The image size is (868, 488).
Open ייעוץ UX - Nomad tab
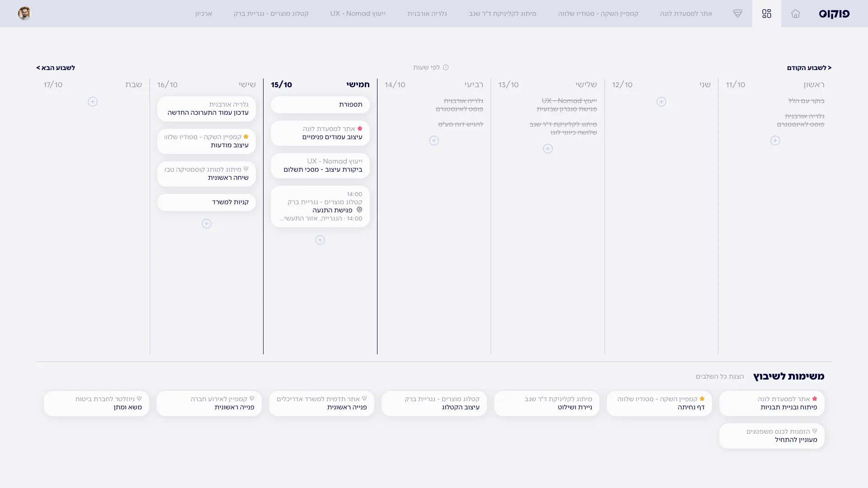click(x=358, y=14)
